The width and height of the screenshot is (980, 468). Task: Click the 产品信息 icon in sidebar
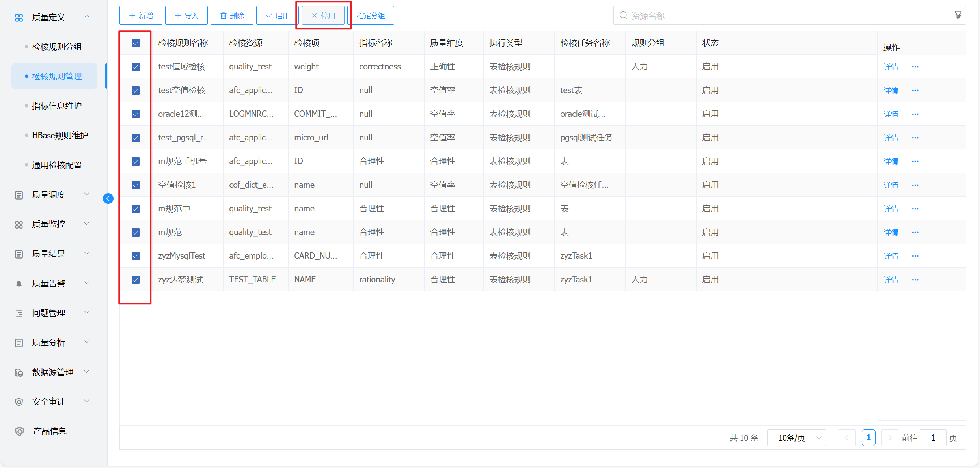coord(19,431)
